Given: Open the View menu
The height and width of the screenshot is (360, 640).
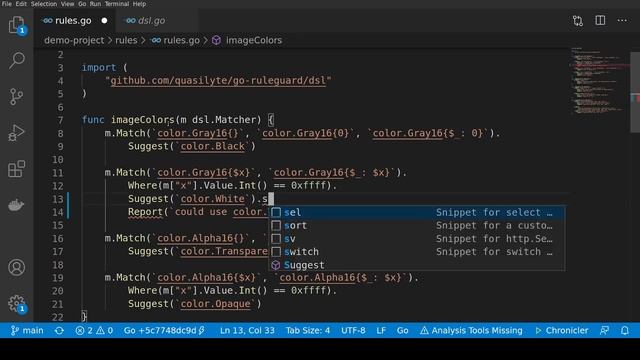Looking at the screenshot, I should pyautogui.click(x=67, y=4).
